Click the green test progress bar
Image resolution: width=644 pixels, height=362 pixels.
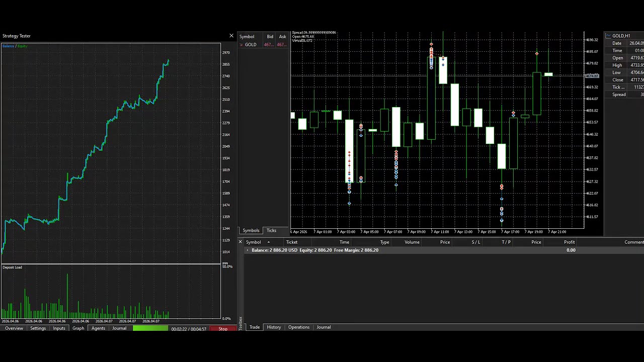(x=150, y=328)
